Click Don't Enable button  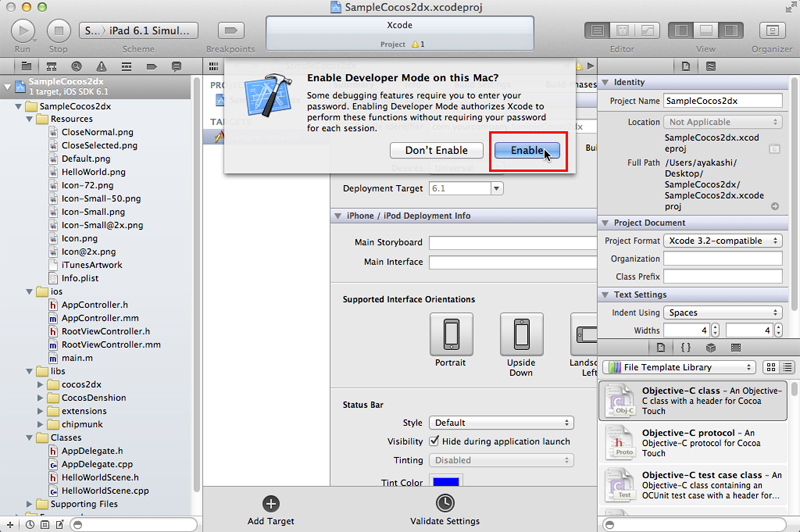(x=436, y=150)
